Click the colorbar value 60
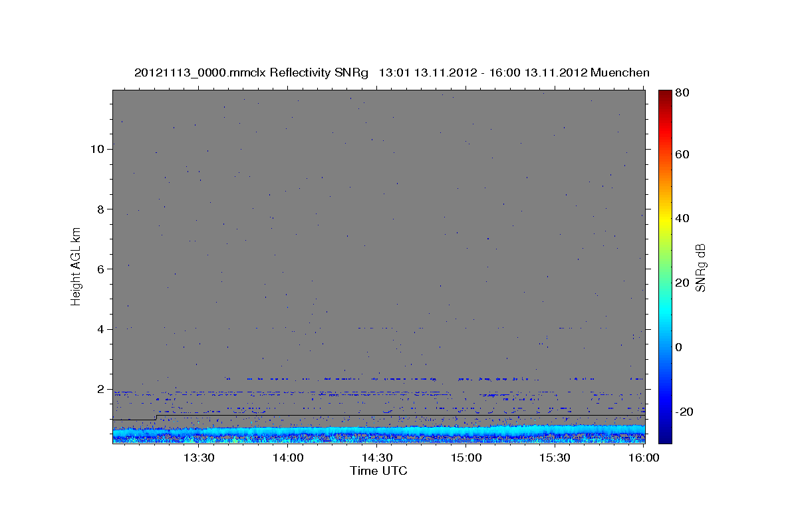 [x=684, y=154]
